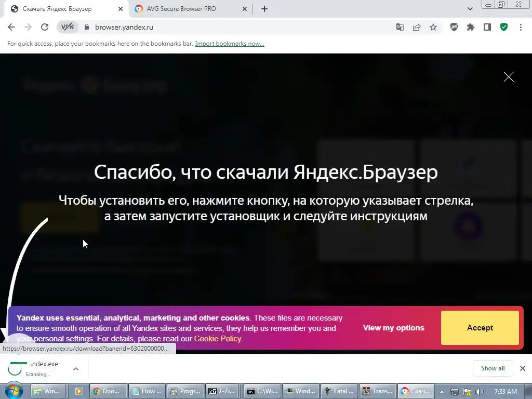Expand the tab search dropdown arrow
This screenshot has width=532, height=399.
(x=470, y=9)
